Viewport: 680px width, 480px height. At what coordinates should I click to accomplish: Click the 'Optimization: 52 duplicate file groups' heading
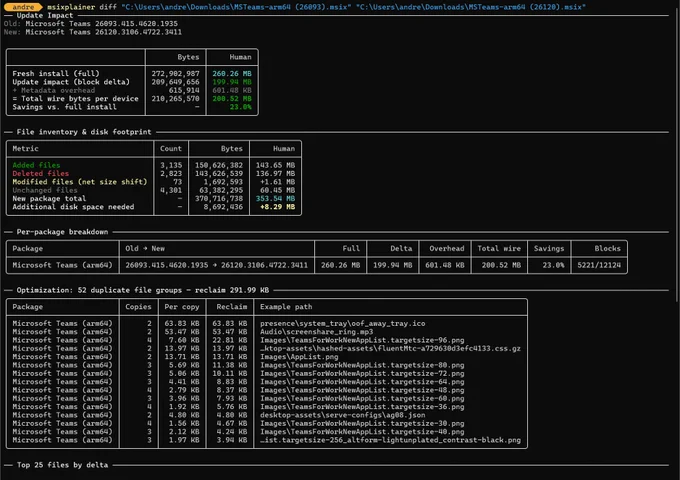(x=143, y=290)
